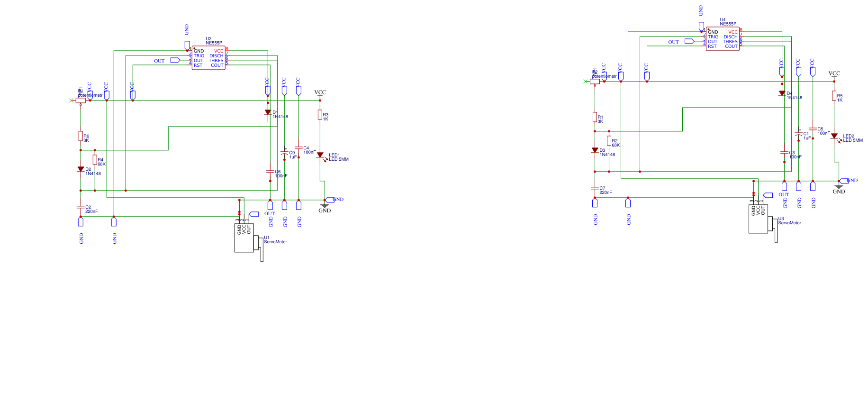Click the '1N4148' label of D1
The image size is (868, 404).
(x=280, y=117)
